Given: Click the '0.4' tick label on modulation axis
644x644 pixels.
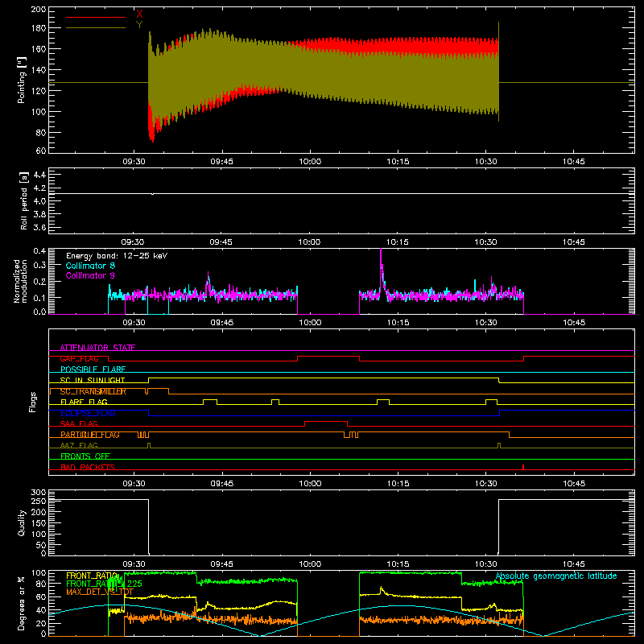Looking at the screenshot, I should point(39,251).
